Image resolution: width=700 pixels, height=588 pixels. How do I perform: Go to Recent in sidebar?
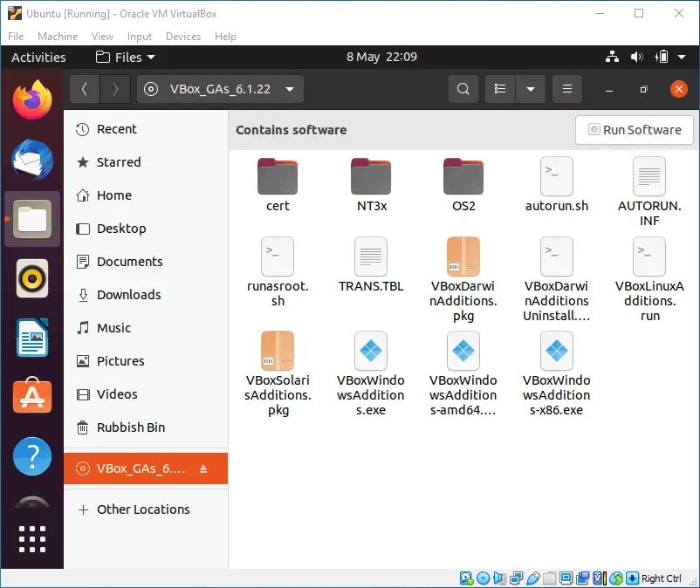(x=146, y=129)
